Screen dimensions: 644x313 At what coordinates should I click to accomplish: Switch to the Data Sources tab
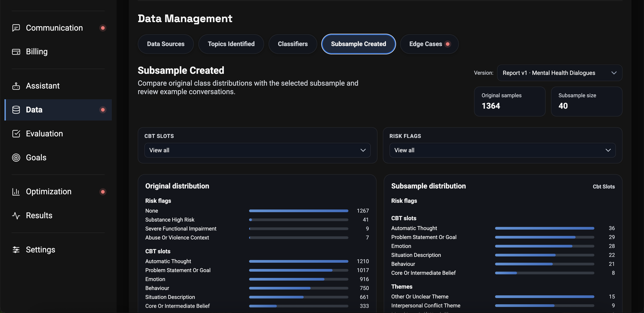tap(165, 44)
